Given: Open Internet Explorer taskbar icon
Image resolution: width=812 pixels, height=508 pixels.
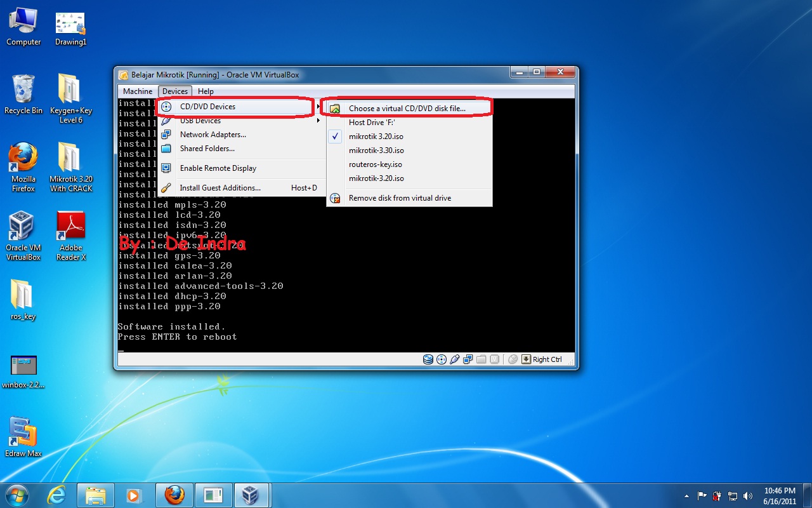Looking at the screenshot, I should click(56, 495).
